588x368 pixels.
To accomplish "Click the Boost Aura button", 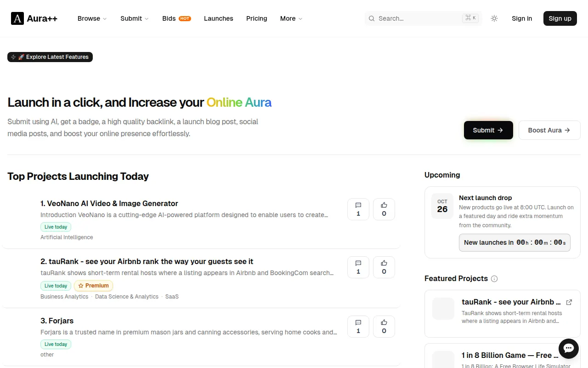I will pos(549,130).
